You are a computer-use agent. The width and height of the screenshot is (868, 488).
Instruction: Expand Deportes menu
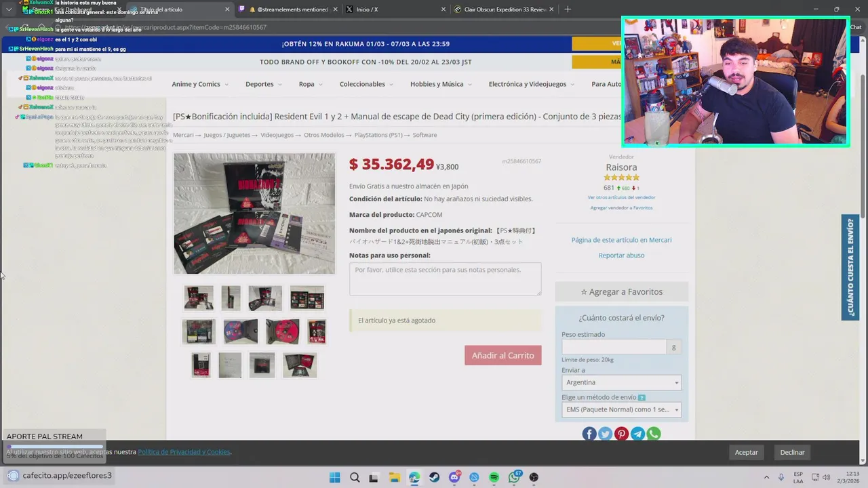point(264,84)
